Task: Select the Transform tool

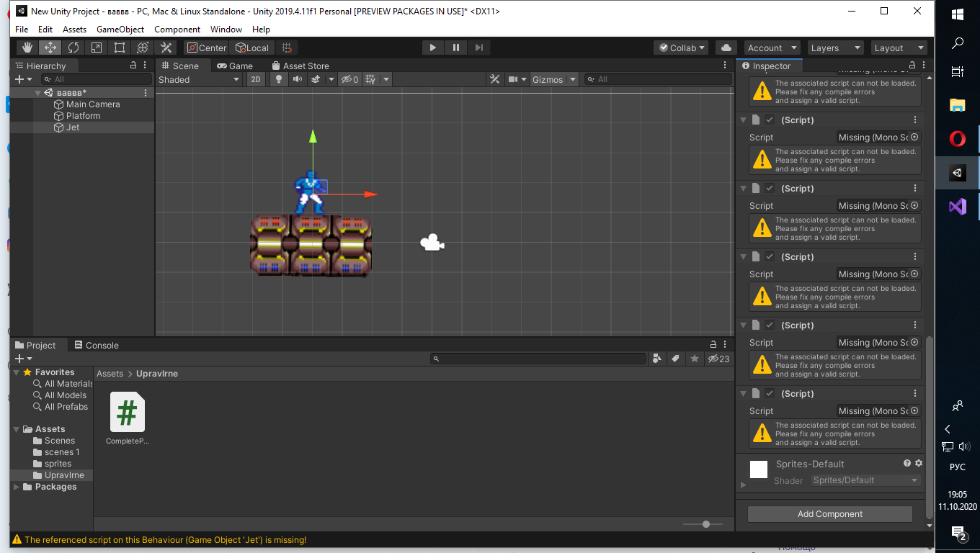Action: point(143,48)
